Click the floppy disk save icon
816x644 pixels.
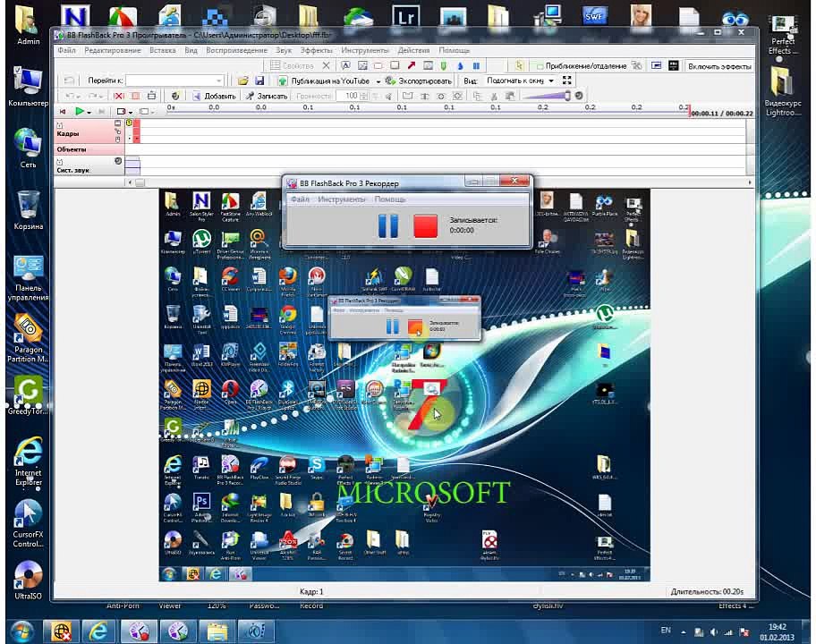tap(259, 80)
